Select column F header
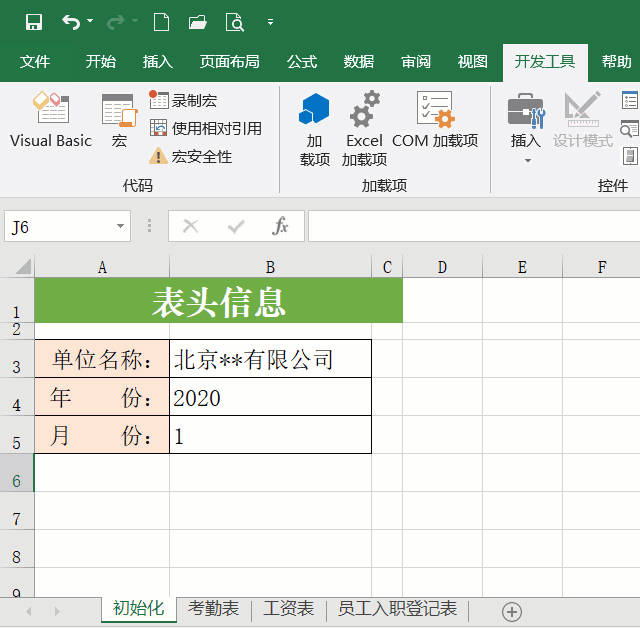Image resolution: width=640 pixels, height=628 pixels. click(x=601, y=267)
